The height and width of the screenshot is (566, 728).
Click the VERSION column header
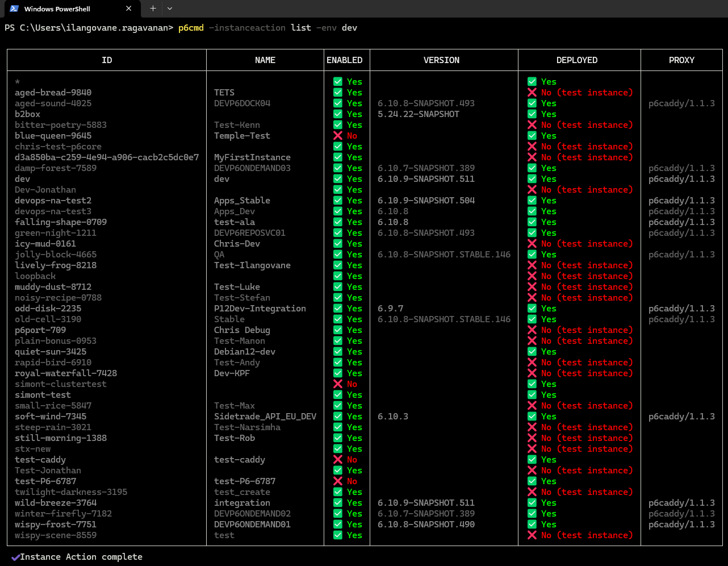pos(442,60)
